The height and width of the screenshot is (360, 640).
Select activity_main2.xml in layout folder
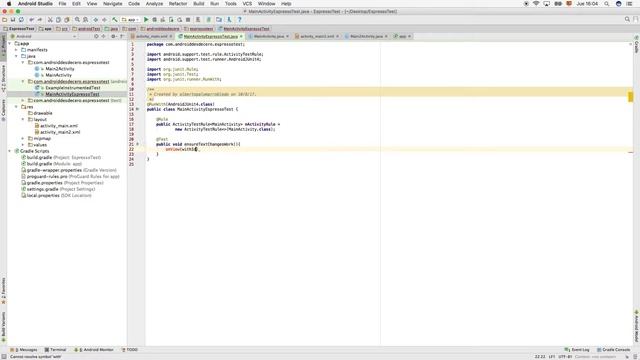(60, 132)
